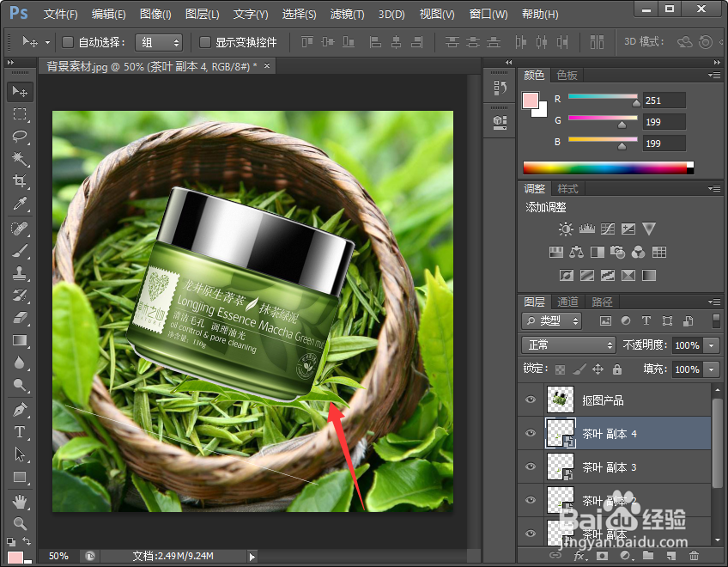Switch to the 路径 tab
The image size is (728, 567).
602,302
